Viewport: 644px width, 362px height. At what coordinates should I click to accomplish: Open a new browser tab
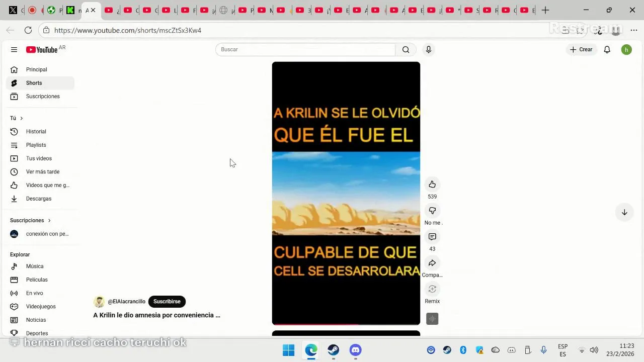click(545, 10)
